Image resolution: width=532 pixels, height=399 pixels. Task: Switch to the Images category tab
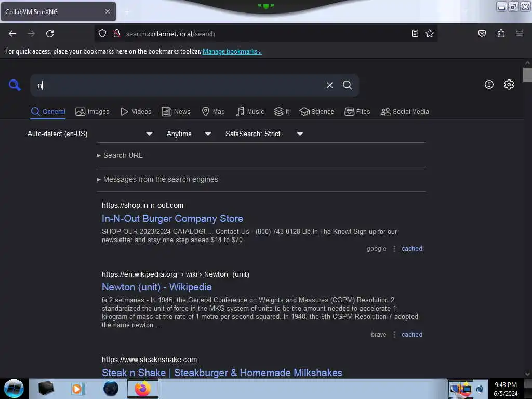92,112
